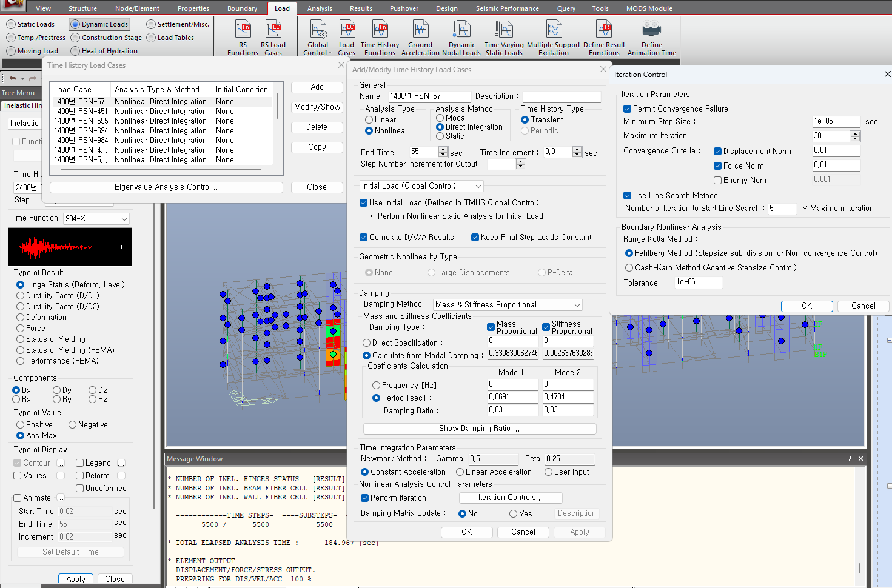Switch to the Analysis ribbon tab
The height and width of the screenshot is (588, 892).
click(320, 8)
